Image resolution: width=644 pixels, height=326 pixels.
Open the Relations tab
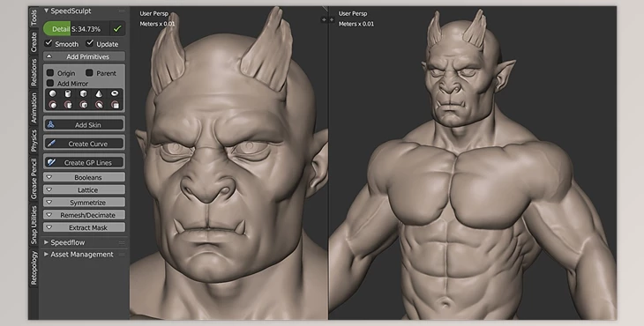pos(34,72)
